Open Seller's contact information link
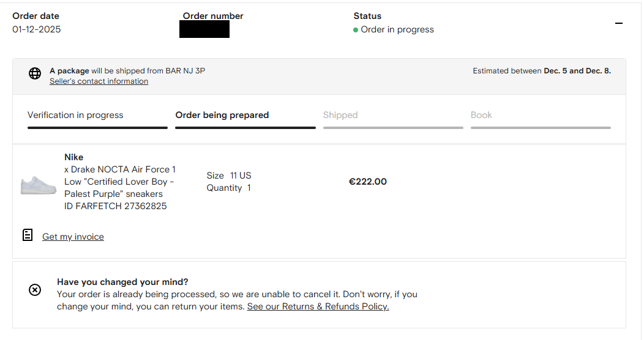The height and width of the screenshot is (340, 644). pyautogui.click(x=99, y=81)
